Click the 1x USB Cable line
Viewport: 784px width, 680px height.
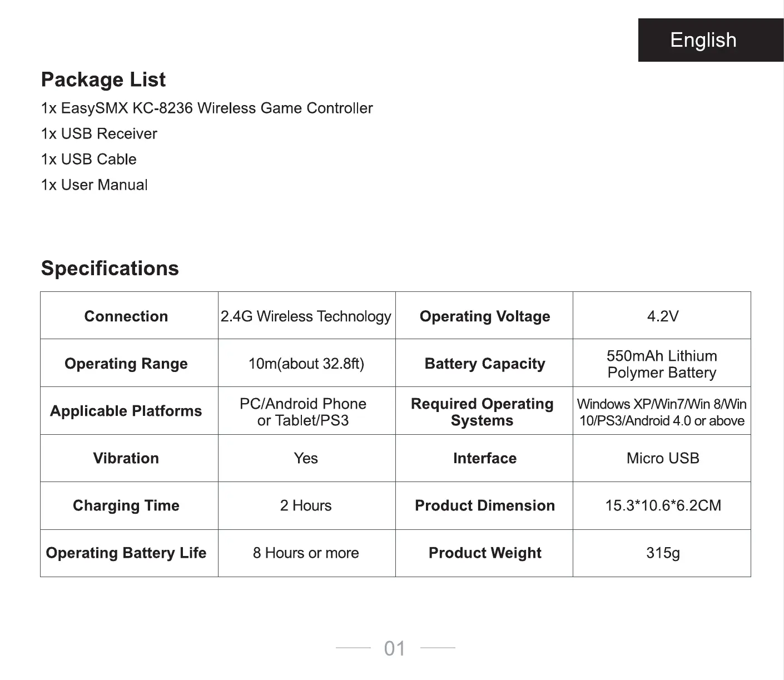click(89, 159)
